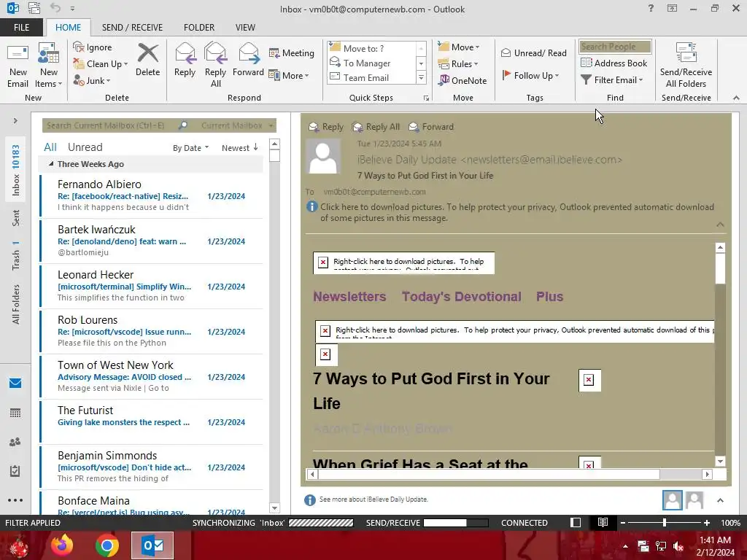This screenshot has height=560, width=747.
Task: Open the Sent folder
Action: coord(16,217)
